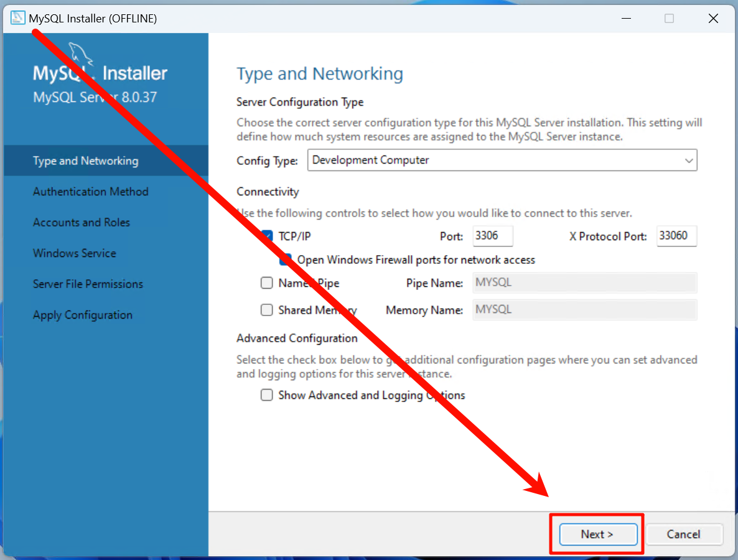Toggle the TCP/IP checkbox
738x560 pixels.
point(267,236)
